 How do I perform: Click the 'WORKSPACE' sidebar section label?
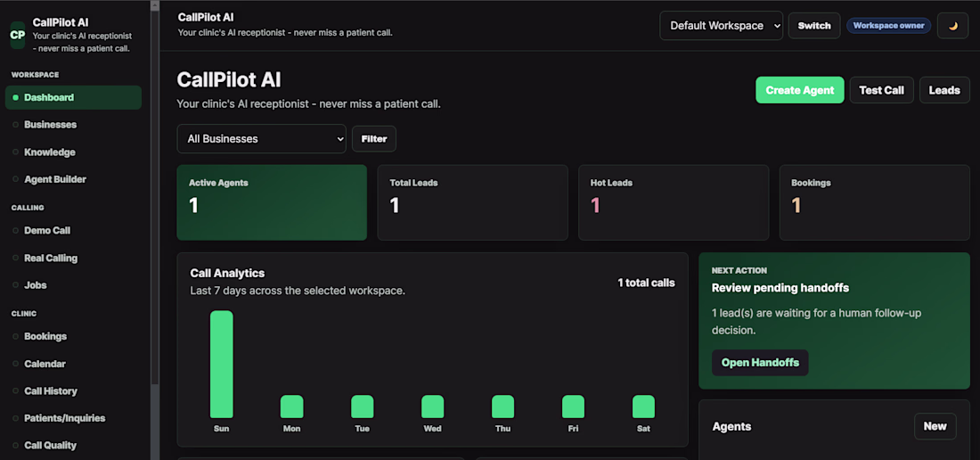(x=35, y=75)
